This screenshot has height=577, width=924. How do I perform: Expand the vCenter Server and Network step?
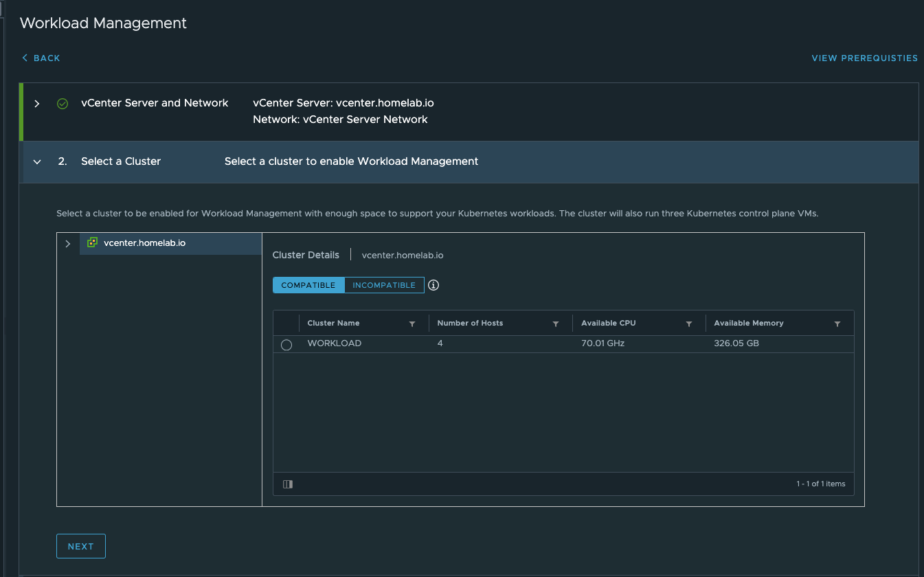[x=37, y=104]
